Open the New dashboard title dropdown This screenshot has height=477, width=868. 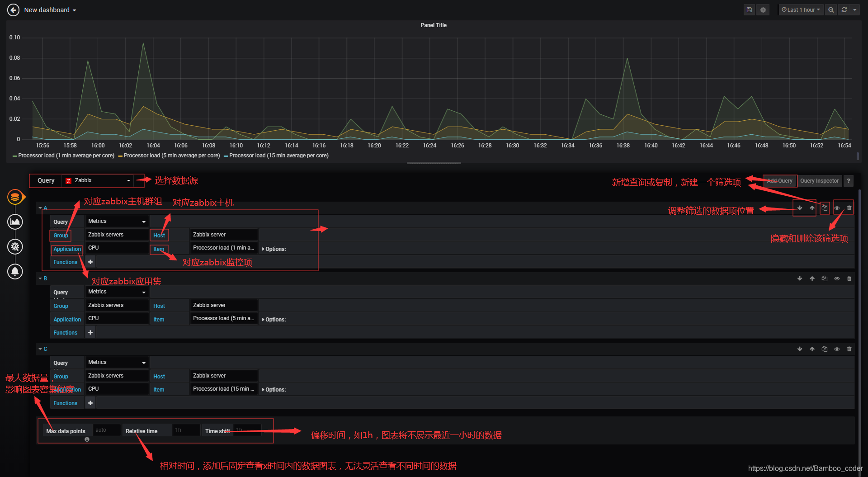(x=50, y=10)
